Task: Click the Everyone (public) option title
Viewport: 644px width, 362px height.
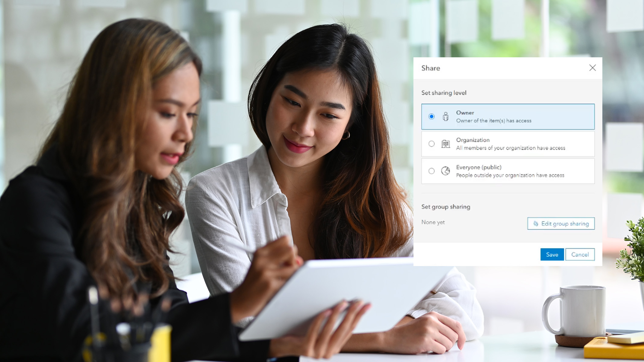Action: (479, 167)
